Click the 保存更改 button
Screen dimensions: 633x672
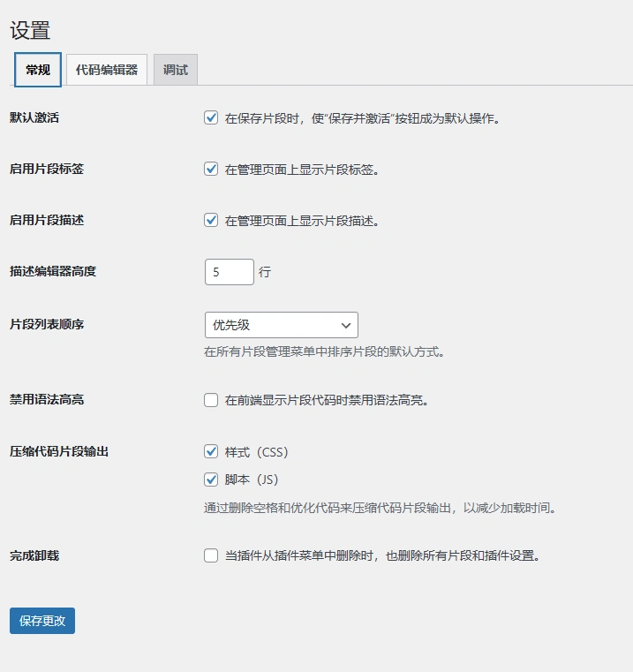[42, 621]
